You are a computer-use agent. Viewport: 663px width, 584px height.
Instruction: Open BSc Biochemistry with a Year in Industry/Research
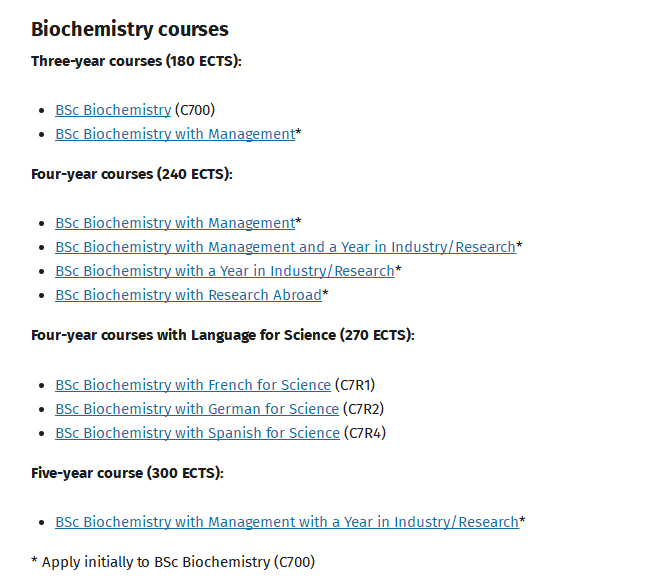[225, 271]
